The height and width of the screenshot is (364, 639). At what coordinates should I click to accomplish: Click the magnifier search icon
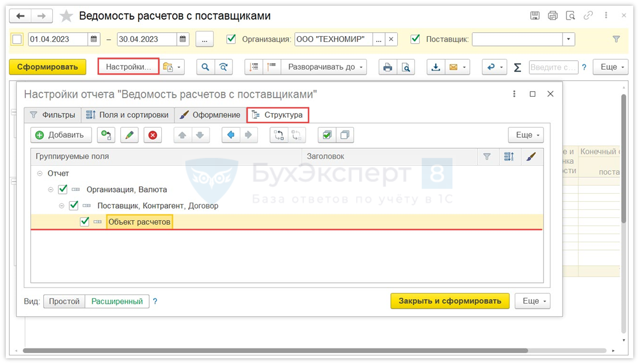click(x=206, y=67)
